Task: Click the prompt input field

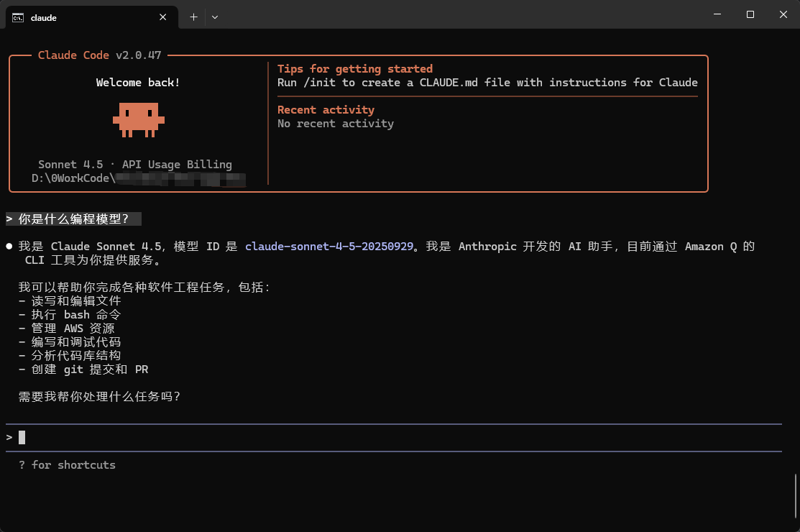Action: click(x=393, y=438)
